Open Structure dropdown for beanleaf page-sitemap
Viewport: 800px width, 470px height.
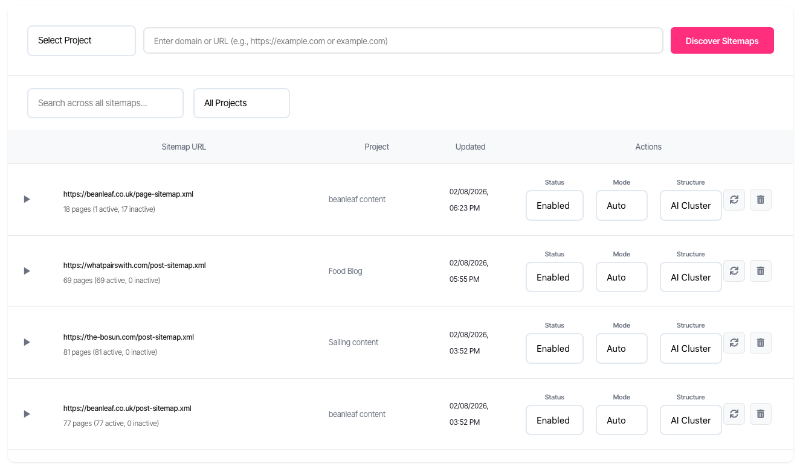(x=690, y=206)
